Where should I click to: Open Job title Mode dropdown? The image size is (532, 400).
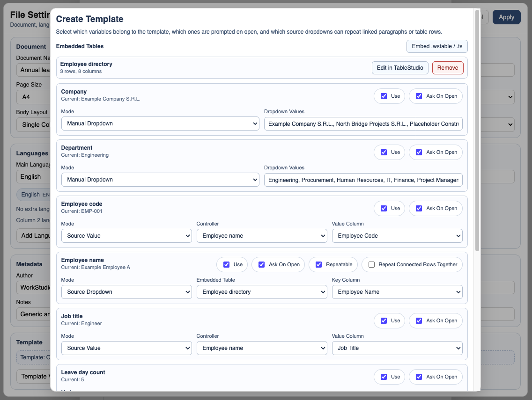point(126,348)
